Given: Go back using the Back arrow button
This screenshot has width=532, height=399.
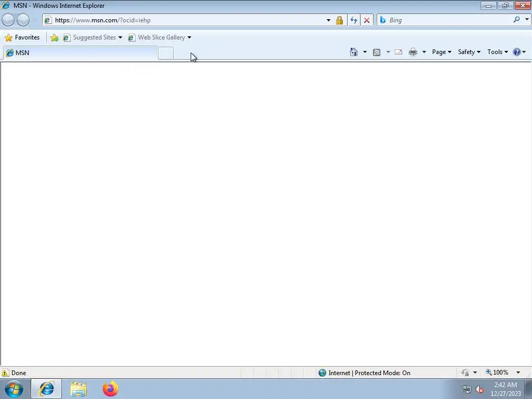Looking at the screenshot, I should [8, 20].
